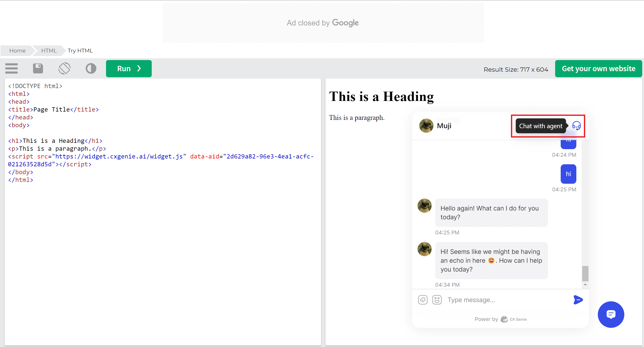Viewport: 644px width, 347px height.
Task: Open the hamburger menu icon
Action: [11, 68]
